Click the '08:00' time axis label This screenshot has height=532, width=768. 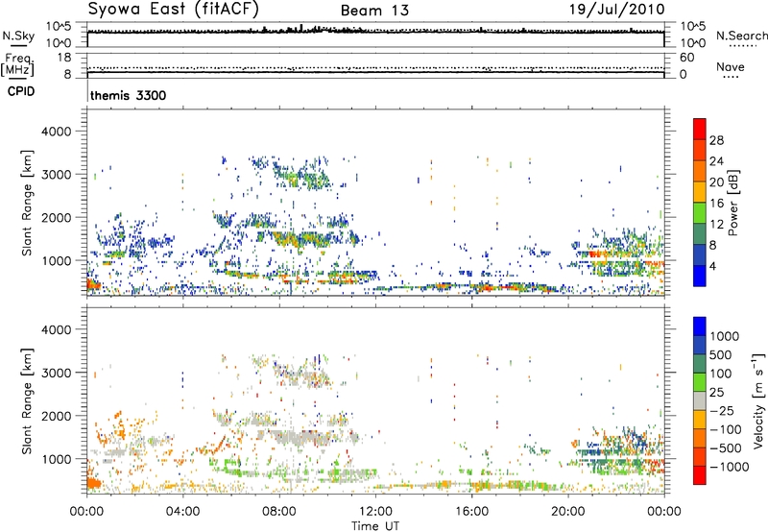click(x=279, y=512)
